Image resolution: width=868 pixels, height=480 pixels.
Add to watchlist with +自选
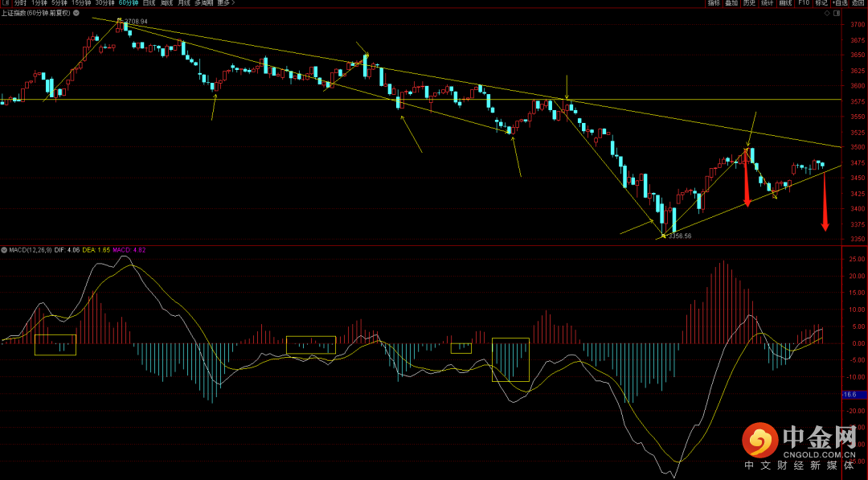pyautogui.click(x=839, y=3)
